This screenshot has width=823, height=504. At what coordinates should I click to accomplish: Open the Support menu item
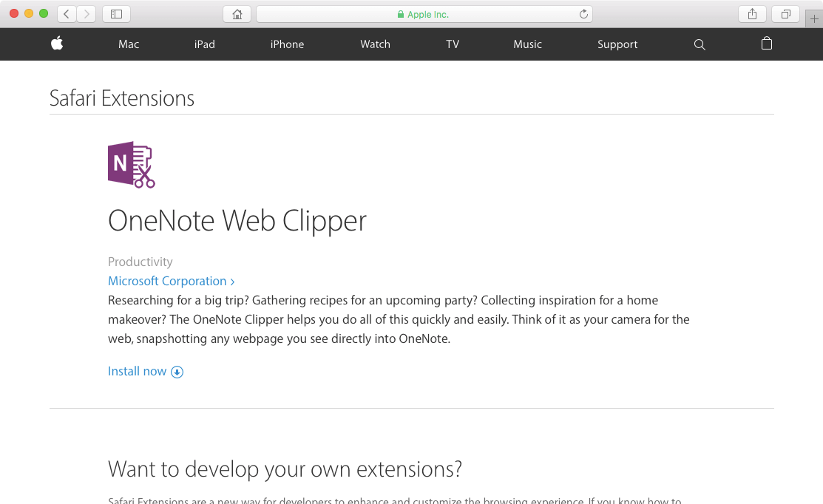(617, 44)
